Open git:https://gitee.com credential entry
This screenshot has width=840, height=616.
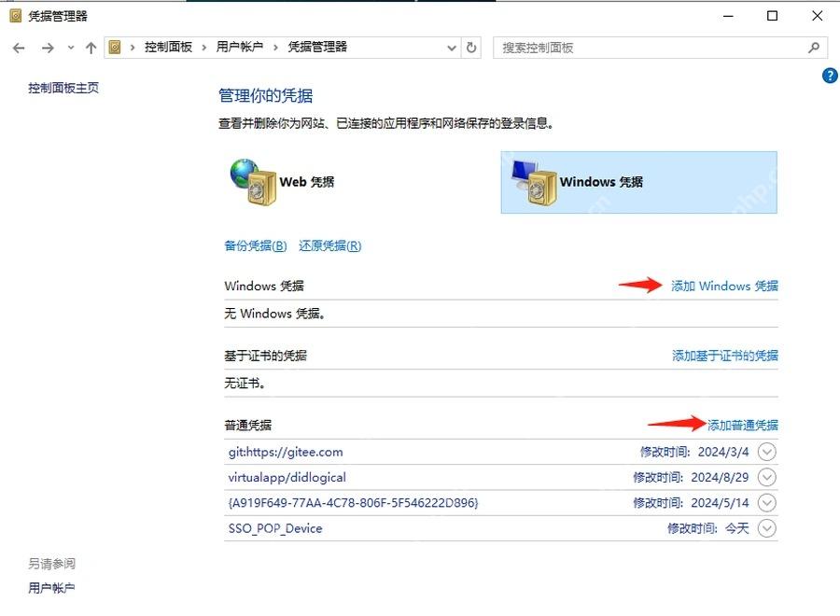point(500,452)
